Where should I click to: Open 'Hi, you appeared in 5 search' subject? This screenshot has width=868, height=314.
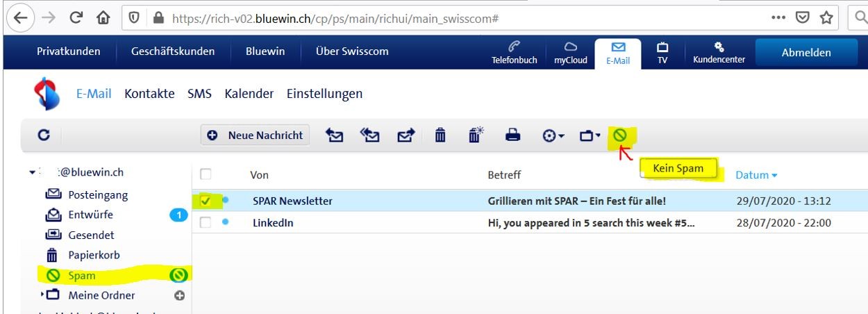(592, 222)
